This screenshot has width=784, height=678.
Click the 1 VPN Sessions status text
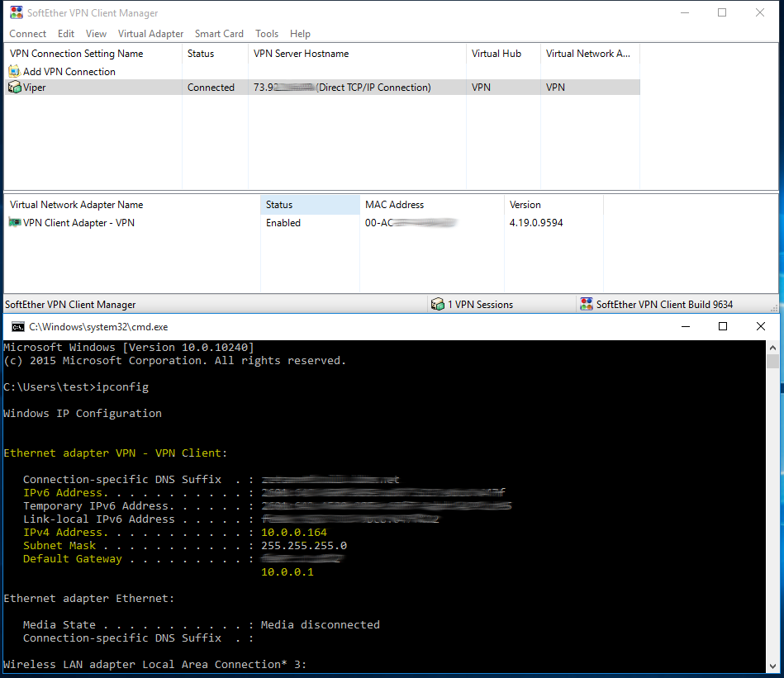pos(480,304)
